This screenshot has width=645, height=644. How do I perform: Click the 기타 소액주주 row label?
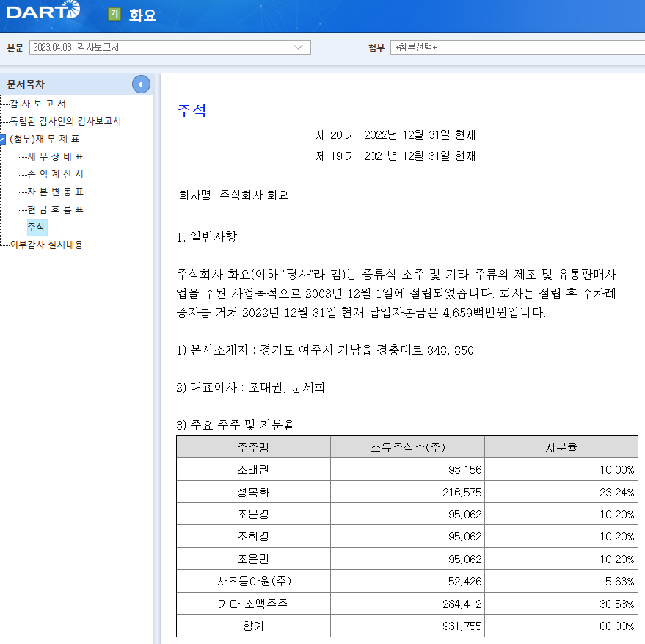[x=253, y=604]
